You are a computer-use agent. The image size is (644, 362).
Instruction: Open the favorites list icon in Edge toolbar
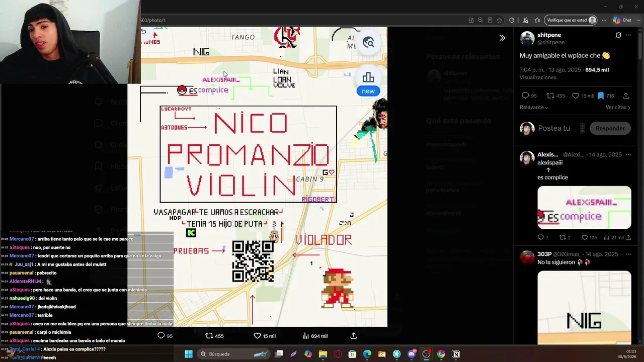pos(537,20)
